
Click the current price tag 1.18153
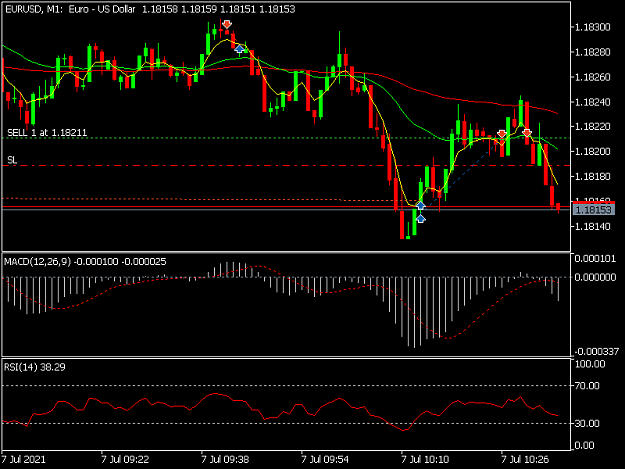pyautogui.click(x=594, y=210)
